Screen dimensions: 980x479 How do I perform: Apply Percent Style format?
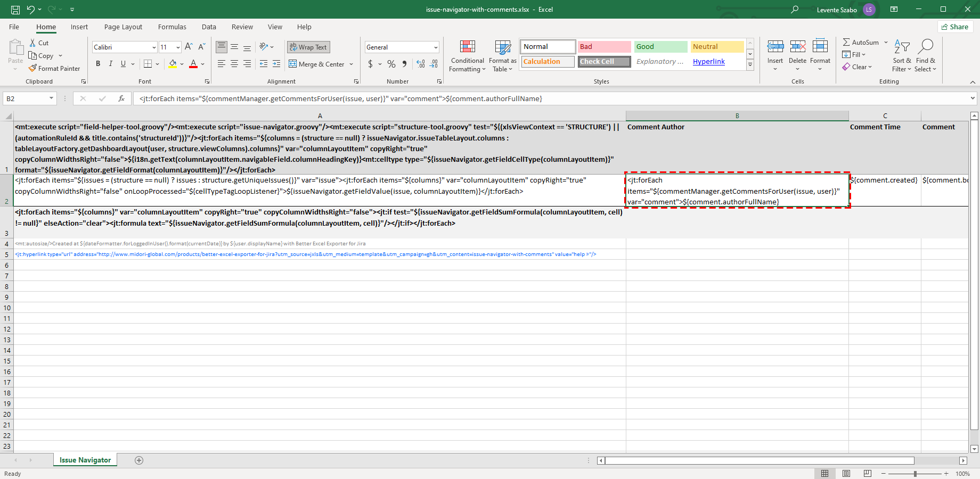391,64
